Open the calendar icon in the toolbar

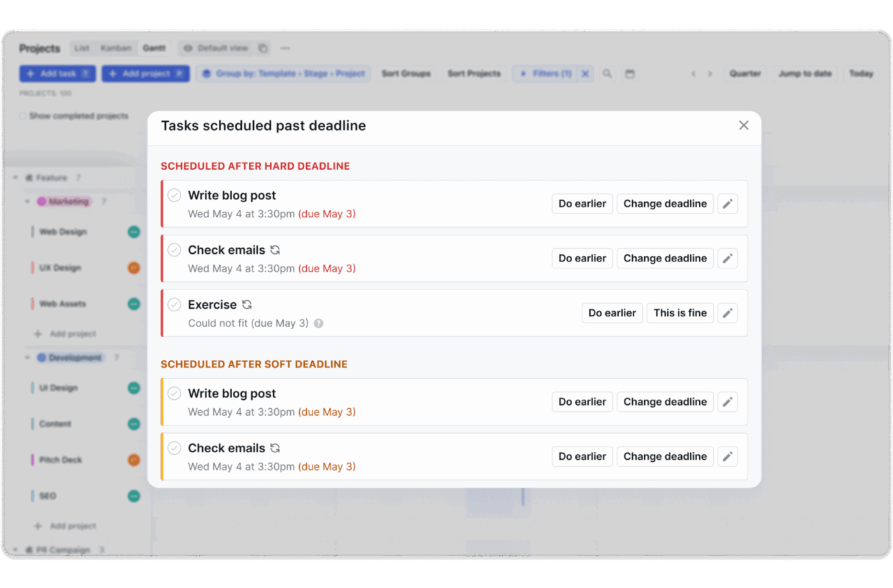pyautogui.click(x=630, y=74)
